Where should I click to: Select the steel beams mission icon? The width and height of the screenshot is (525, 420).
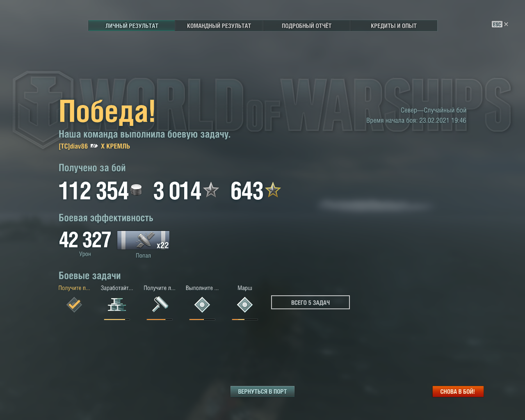click(x=117, y=304)
